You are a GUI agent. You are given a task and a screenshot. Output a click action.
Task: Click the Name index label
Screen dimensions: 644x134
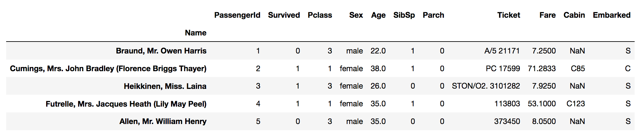[x=196, y=33]
